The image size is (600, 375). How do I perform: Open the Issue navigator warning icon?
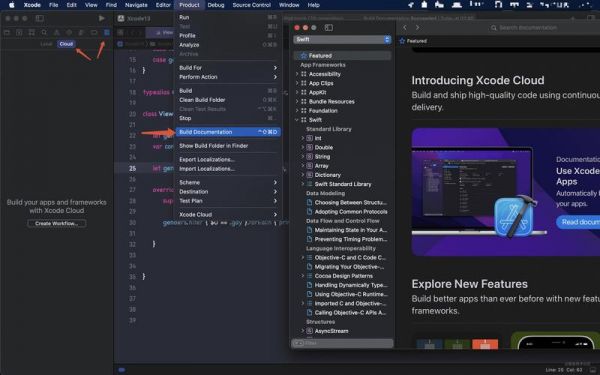(57, 33)
